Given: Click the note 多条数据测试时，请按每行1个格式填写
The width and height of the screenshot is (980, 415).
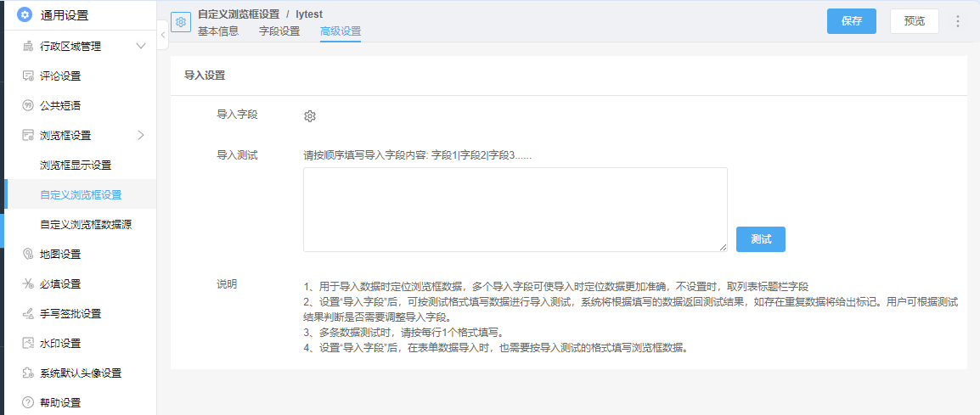Looking at the screenshot, I should coord(403,333).
